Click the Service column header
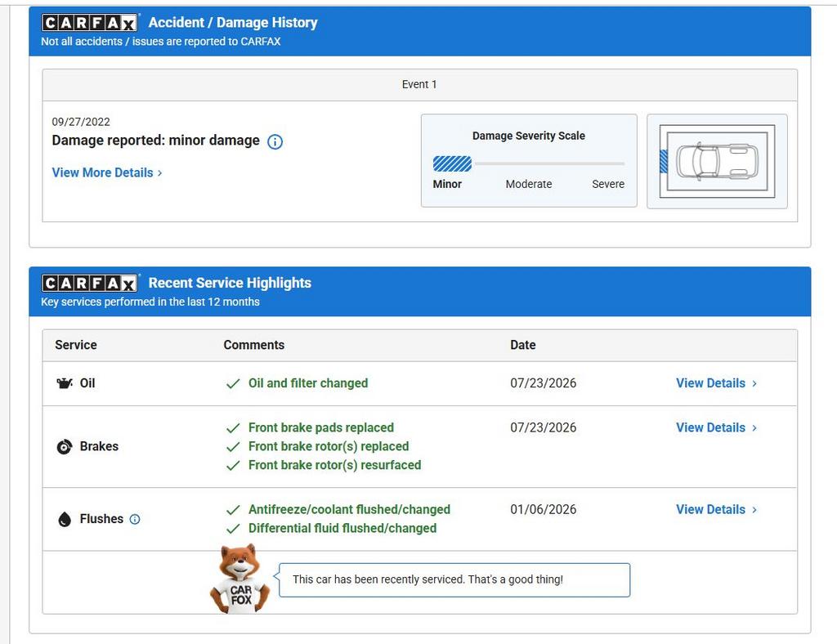 pos(76,345)
